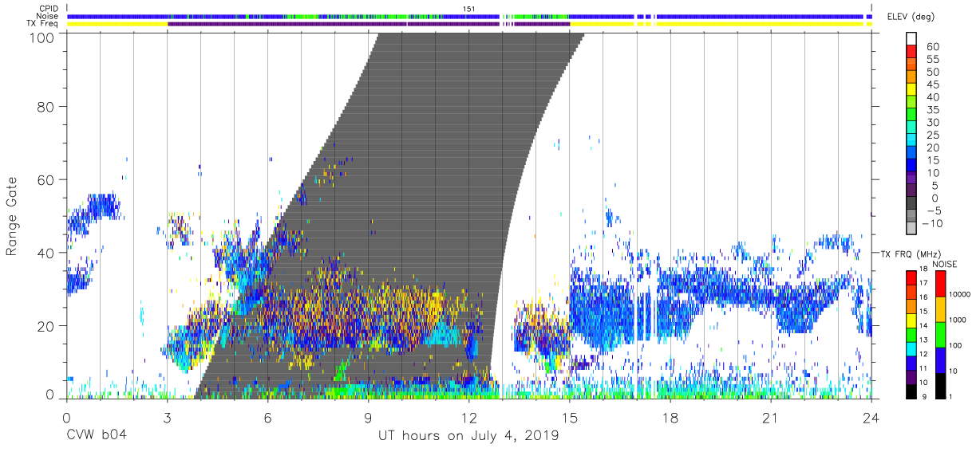
Task: Click the "10000" label on the NOISE scale
Action: tap(960, 294)
